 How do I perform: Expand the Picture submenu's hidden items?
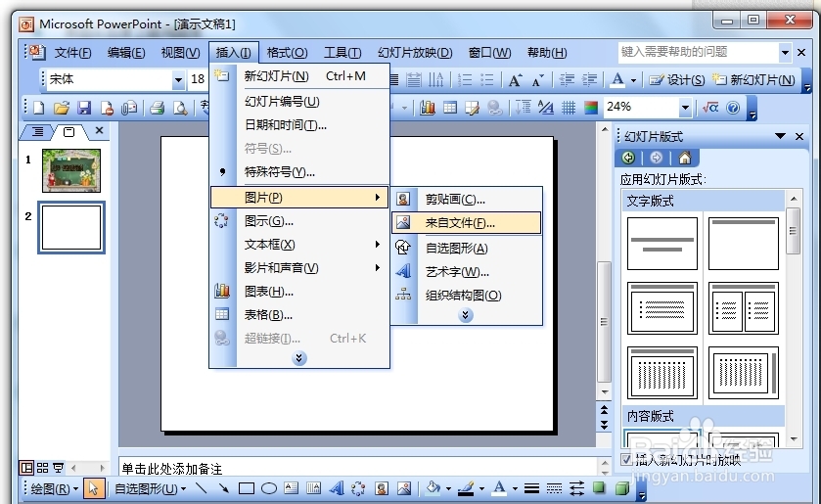coord(466,315)
